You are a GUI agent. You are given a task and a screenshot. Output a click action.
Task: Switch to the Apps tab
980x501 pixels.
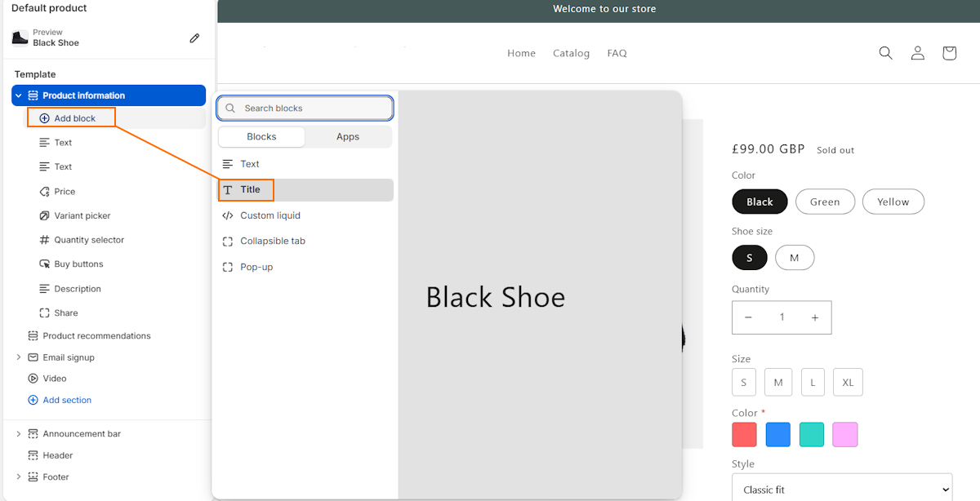(348, 137)
